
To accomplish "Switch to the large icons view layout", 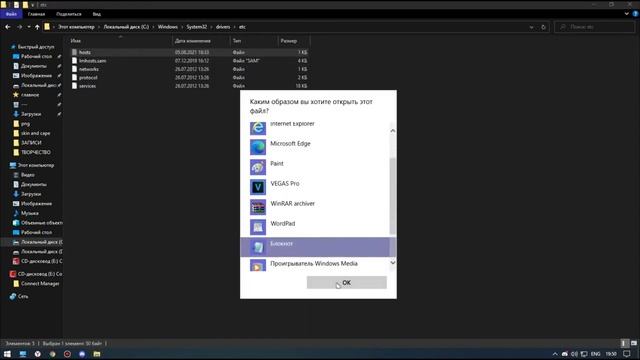I will click(633, 343).
